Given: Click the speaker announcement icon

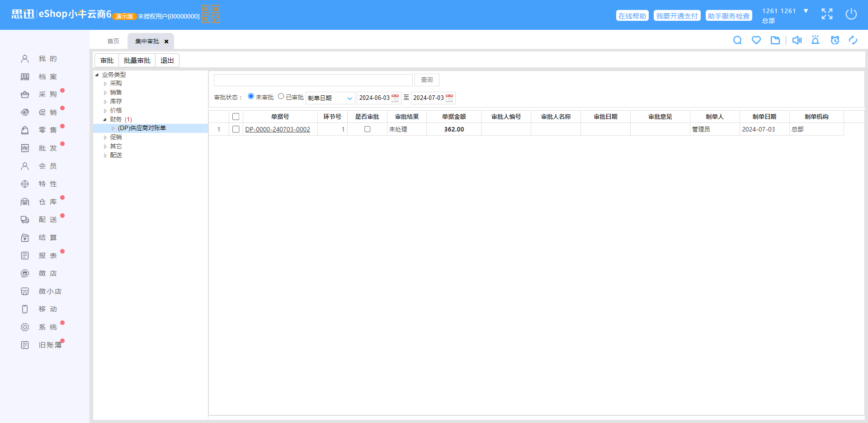Looking at the screenshot, I should pyautogui.click(x=797, y=40).
